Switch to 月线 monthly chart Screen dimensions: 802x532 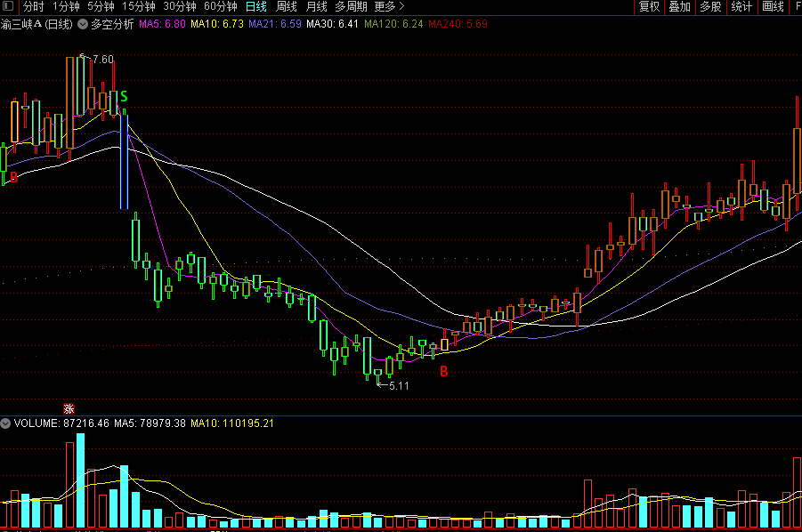(x=317, y=6)
